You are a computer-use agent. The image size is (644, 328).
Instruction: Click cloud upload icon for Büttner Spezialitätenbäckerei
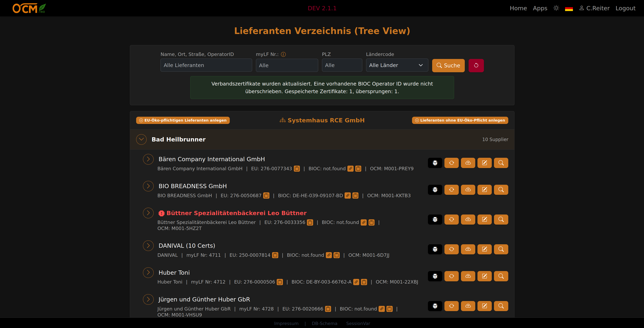pyautogui.click(x=468, y=219)
